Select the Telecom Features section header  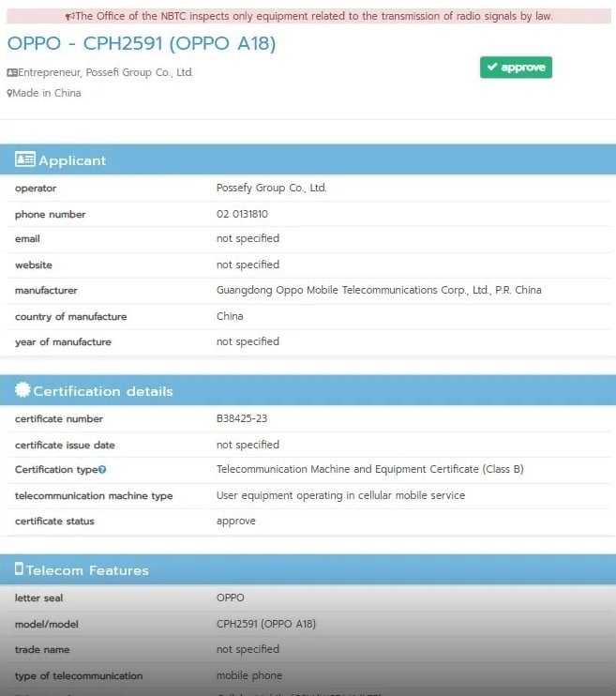(308, 569)
